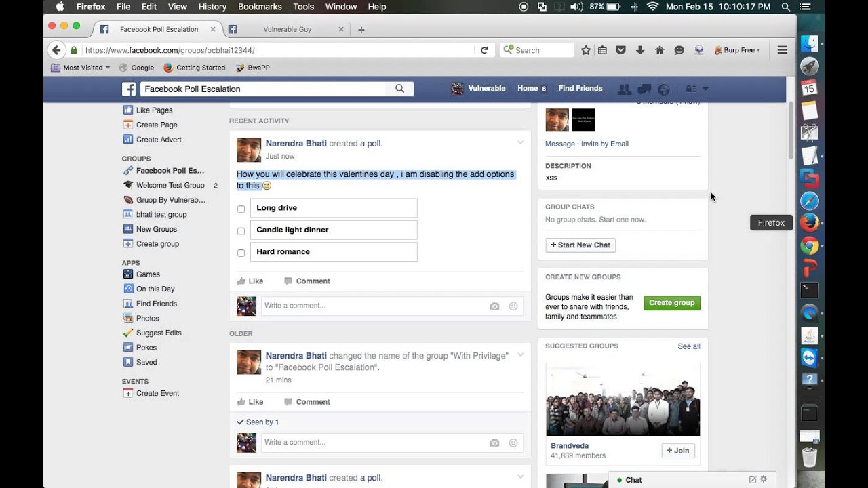The height and width of the screenshot is (488, 868).
Task: Click the Brandveda group photo thumbnail
Action: point(623,400)
